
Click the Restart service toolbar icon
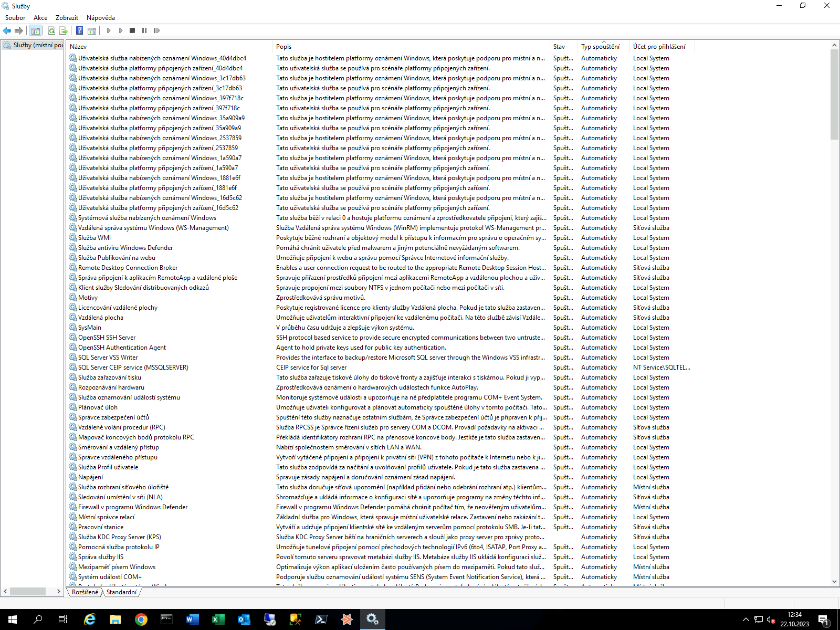coord(156,30)
